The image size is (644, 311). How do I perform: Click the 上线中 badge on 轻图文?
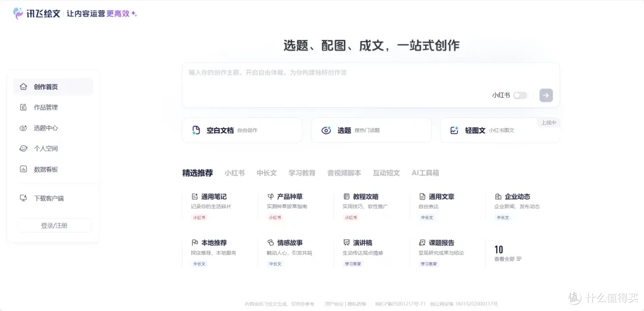tap(549, 122)
